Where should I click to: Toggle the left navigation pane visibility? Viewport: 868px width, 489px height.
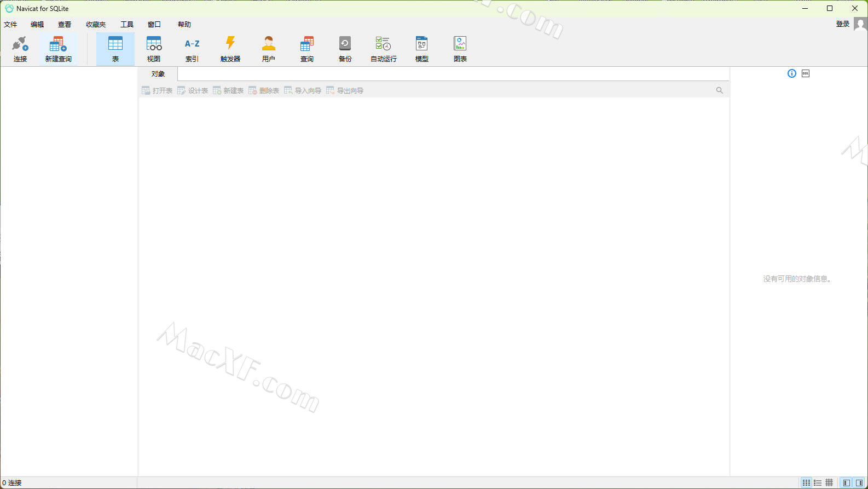pyautogui.click(x=847, y=482)
